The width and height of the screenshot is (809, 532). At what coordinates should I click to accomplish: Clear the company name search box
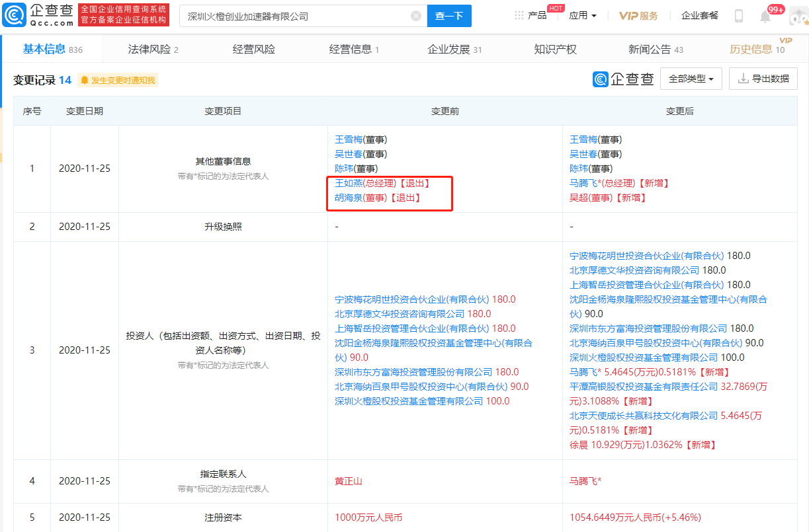click(x=416, y=16)
